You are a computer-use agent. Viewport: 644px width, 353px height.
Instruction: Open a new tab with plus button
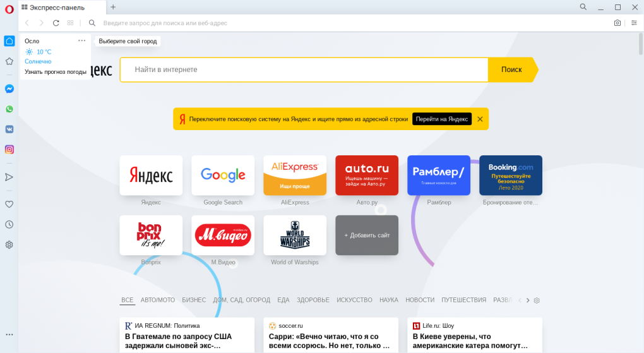[x=113, y=7]
